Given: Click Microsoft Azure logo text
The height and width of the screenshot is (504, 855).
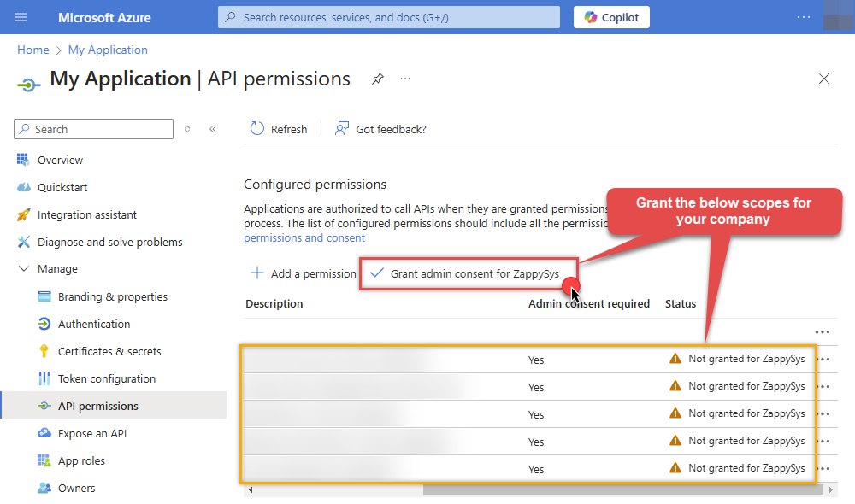Looking at the screenshot, I should (104, 17).
